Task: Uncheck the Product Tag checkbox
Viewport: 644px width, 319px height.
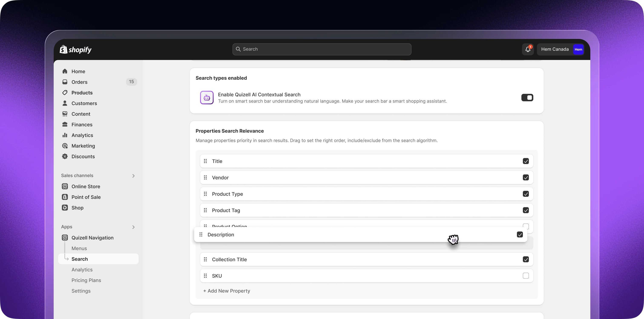Action: tap(526, 210)
